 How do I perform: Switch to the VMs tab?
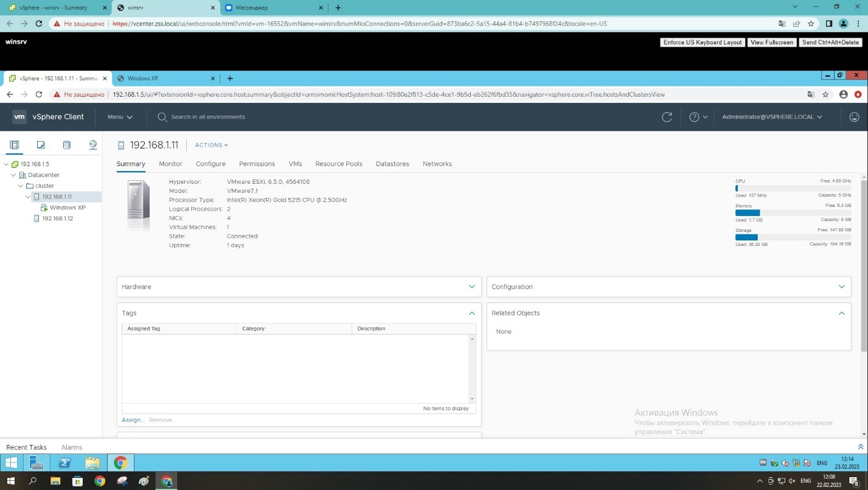point(296,164)
